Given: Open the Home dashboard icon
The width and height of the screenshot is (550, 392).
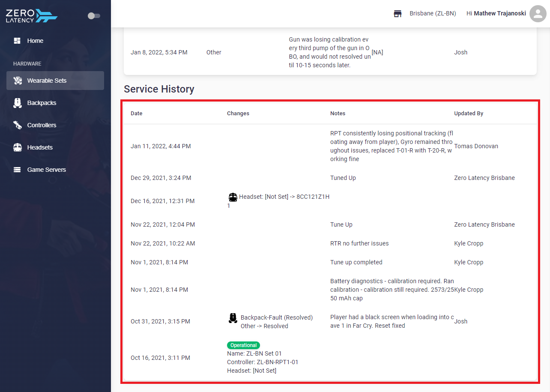Looking at the screenshot, I should click(x=17, y=41).
